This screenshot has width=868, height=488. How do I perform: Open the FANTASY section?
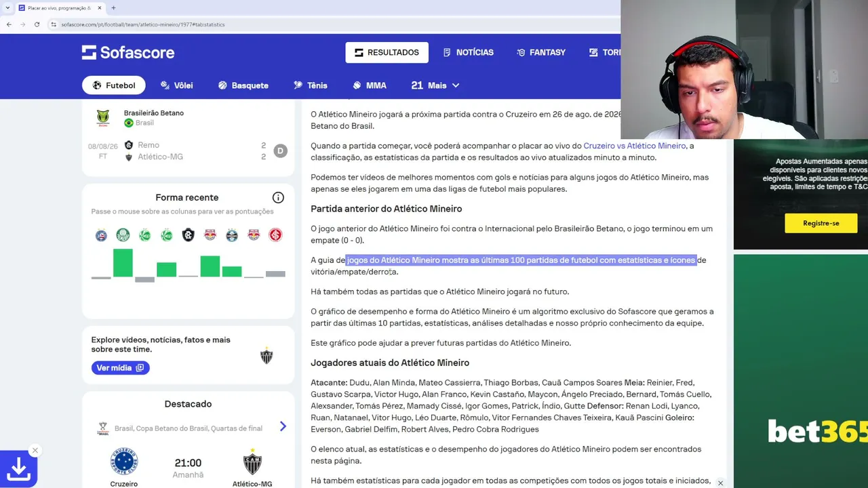[541, 52]
